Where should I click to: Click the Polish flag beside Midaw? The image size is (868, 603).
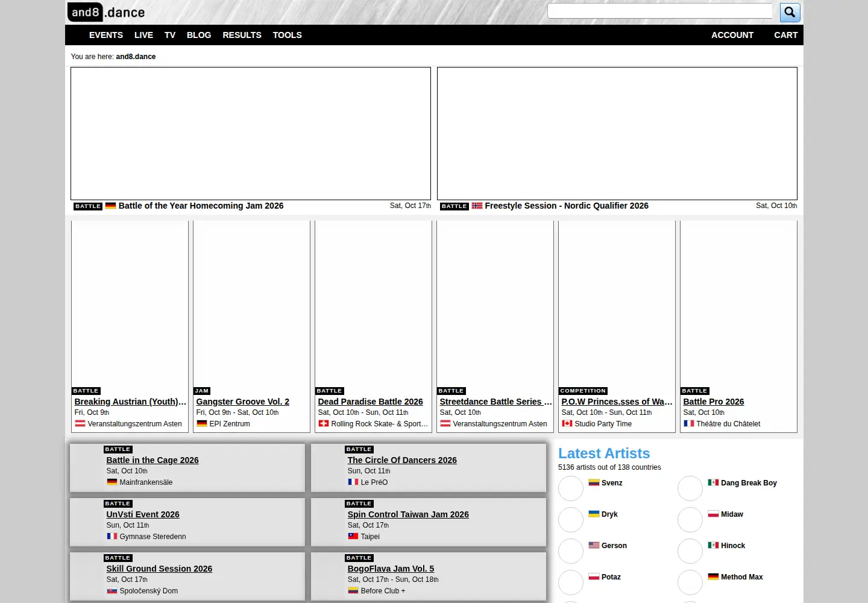point(713,514)
